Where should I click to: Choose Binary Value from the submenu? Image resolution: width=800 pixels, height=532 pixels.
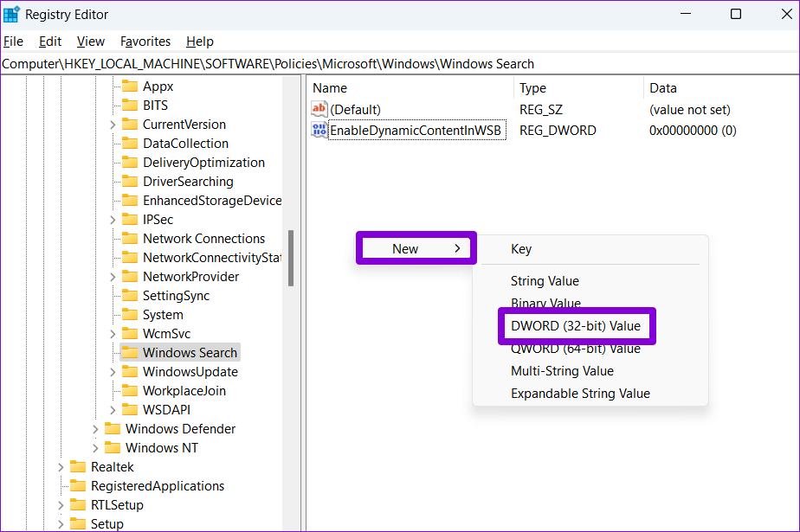(590, 304)
